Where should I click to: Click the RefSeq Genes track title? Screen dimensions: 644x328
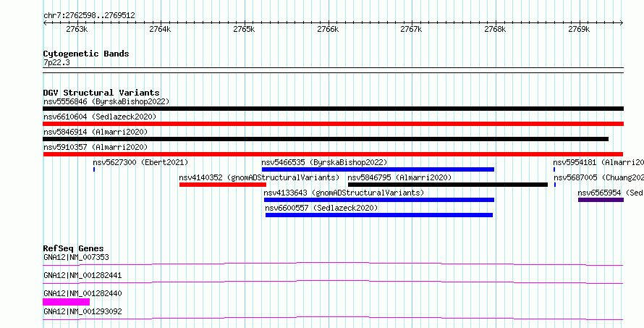tap(74, 248)
